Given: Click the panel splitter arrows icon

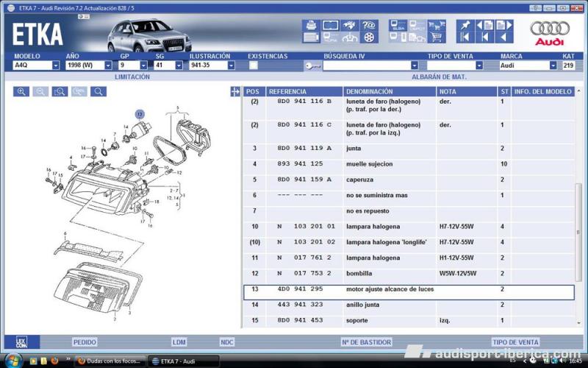Looking at the screenshot, I should point(235,91).
